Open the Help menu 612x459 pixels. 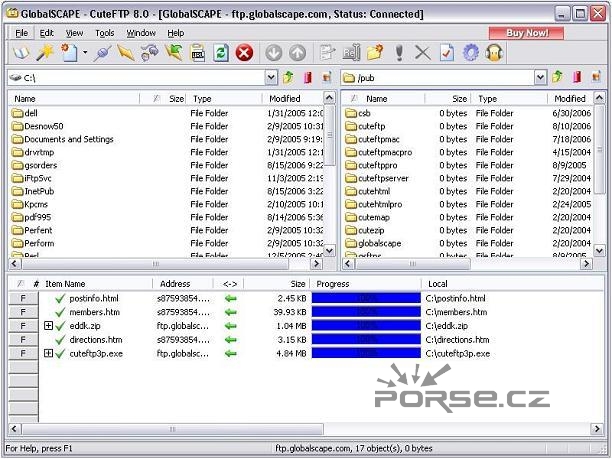tap(176, 33)
